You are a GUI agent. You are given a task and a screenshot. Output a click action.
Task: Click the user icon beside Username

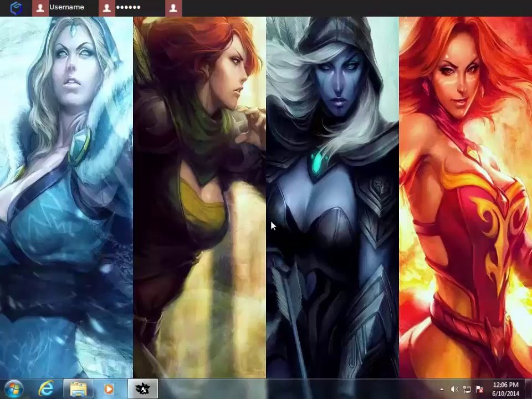40,8
